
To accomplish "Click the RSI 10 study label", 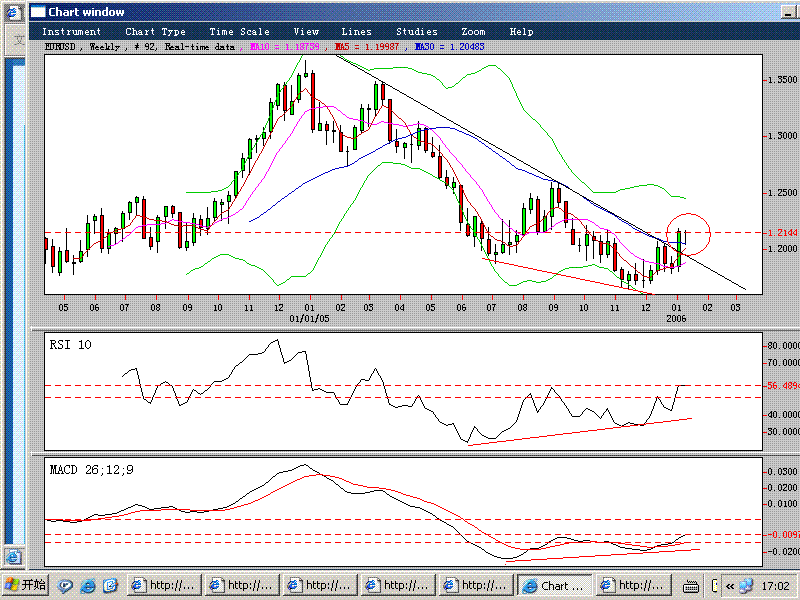I will 71,345.
